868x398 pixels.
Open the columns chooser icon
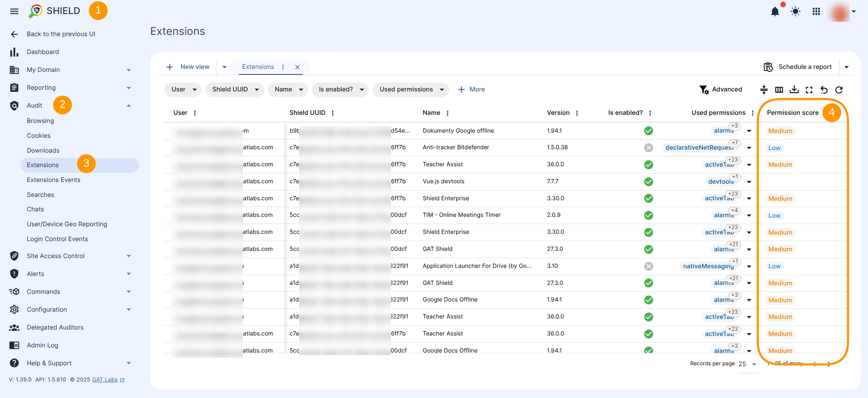(x=779, y=90)
